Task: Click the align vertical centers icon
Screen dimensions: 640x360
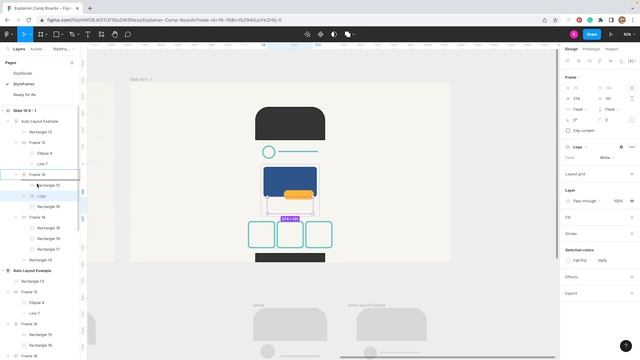Action: [x=611, y=61]
